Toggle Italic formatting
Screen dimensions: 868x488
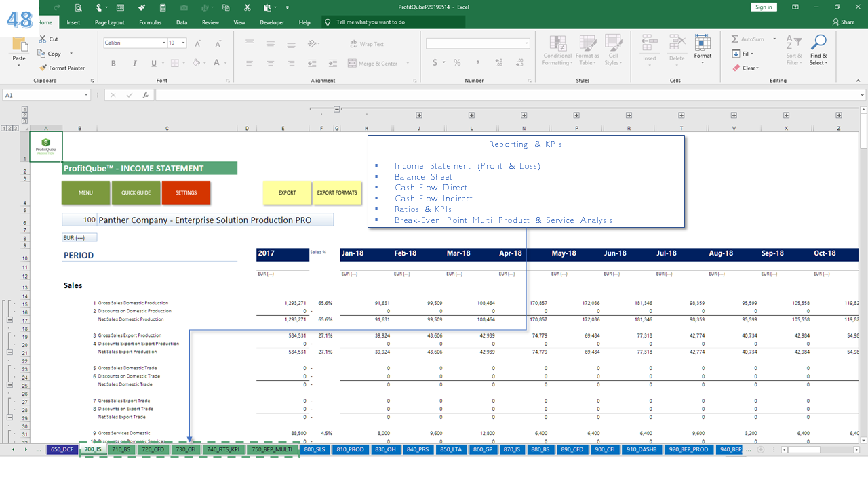(135, 63)
